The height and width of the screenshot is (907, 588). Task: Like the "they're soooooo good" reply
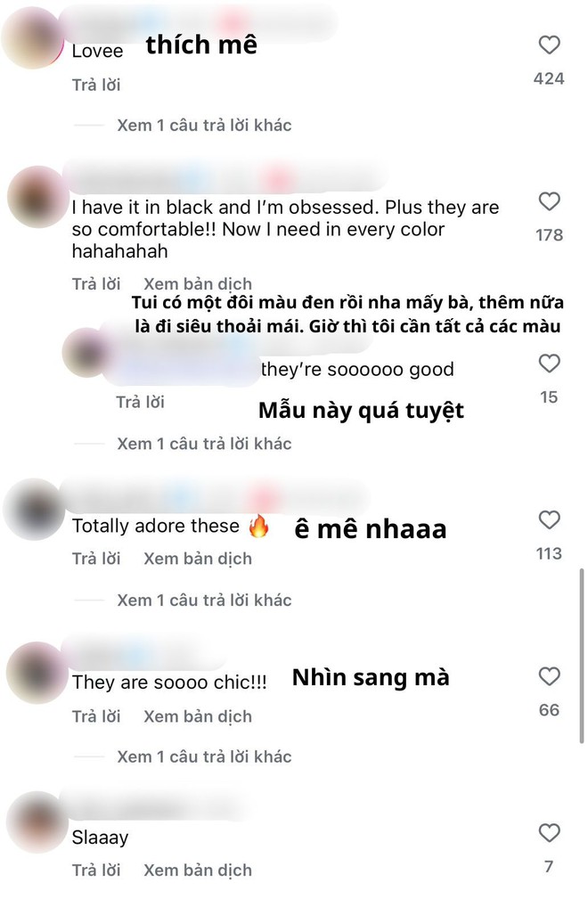pyautogui.click(x=549, y=364)
